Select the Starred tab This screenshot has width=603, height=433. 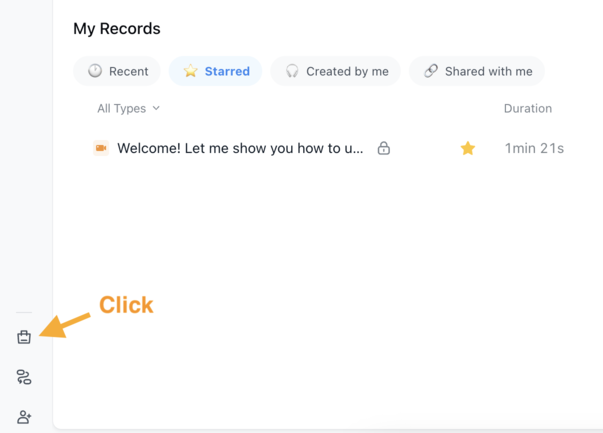215,71
